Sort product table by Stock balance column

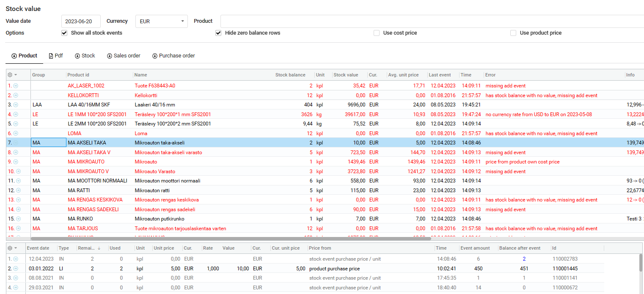pyautogui.click(x=290, y=75)
